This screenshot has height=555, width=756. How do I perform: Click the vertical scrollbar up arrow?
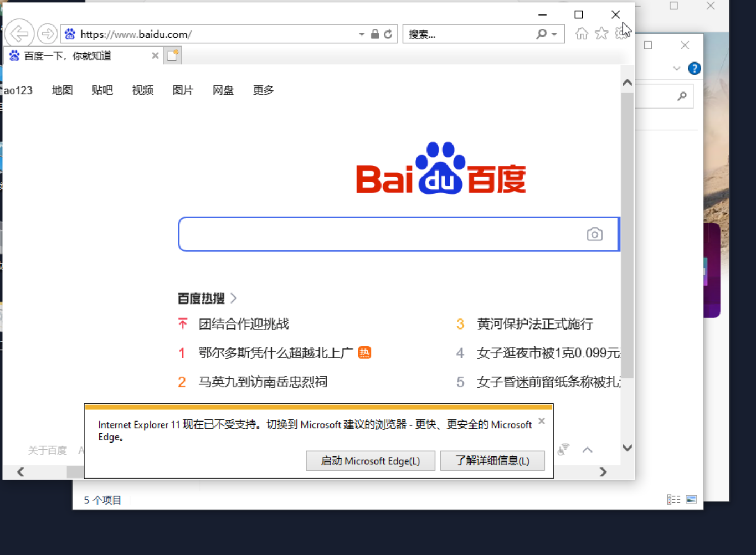(627, 83)
